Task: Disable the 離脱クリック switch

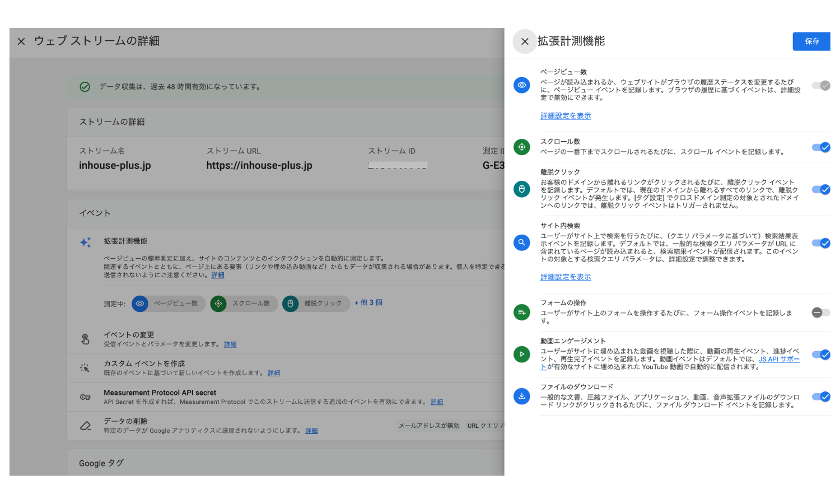Action: click(x=821, y=189)
